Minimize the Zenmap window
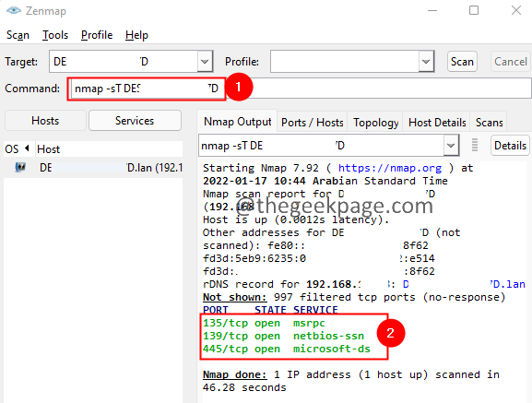This screenshot has width=532, height=403. coord(432,10)
